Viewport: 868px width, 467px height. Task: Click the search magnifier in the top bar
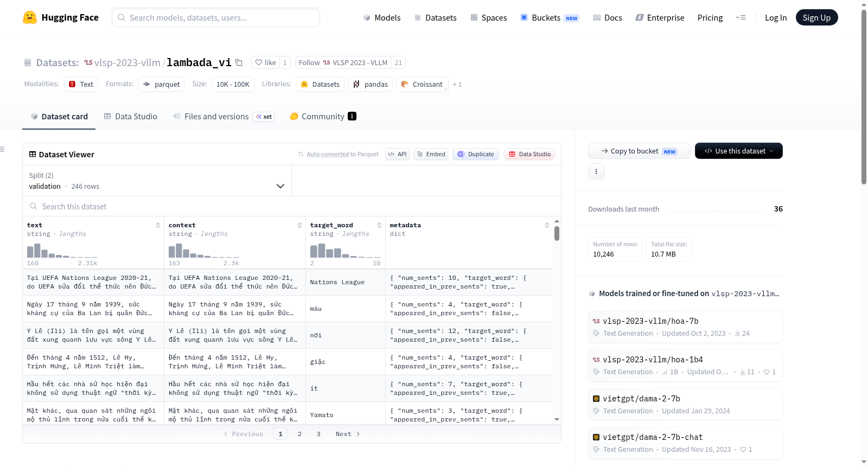click(122, 17)
